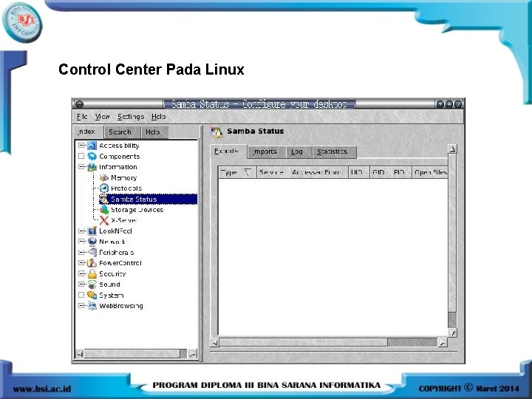Click the Components gear icon
The image size is (532, 399).
pyautogui.click(x=92, y=156)
